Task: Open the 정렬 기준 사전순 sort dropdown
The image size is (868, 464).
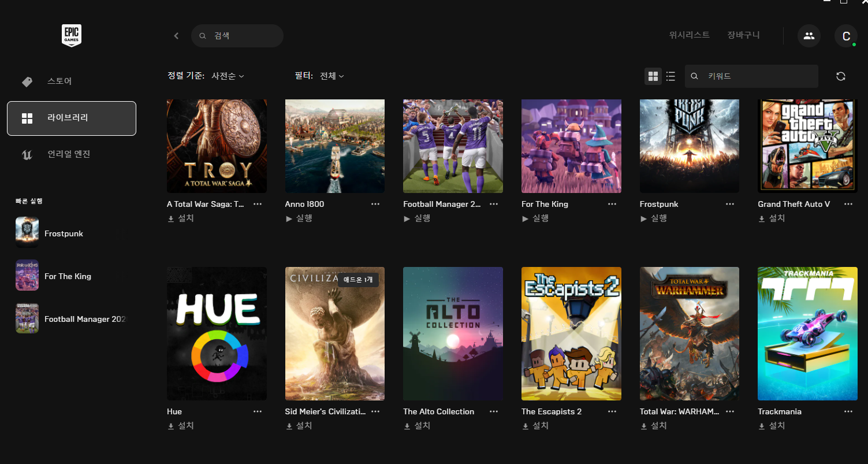Action: click(x=228, y=76)
